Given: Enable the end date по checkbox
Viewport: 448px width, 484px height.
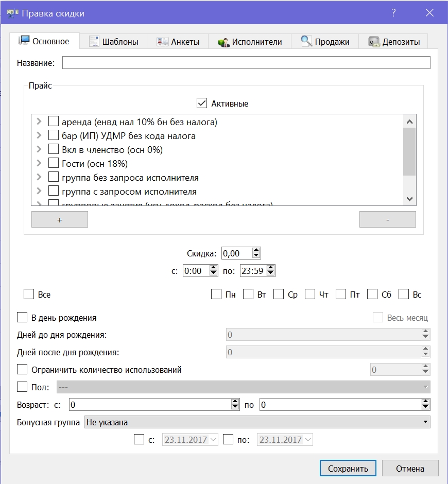Looking at the screenshot, I should (228, 439).
